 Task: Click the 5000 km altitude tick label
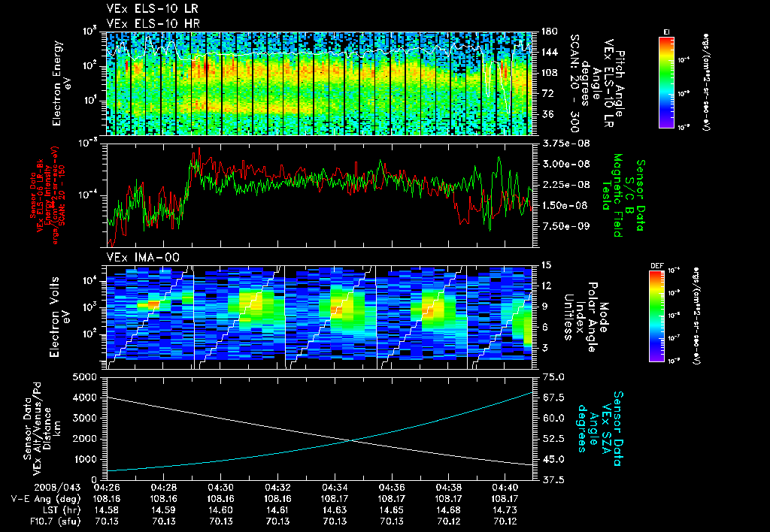tap(83, 377)
